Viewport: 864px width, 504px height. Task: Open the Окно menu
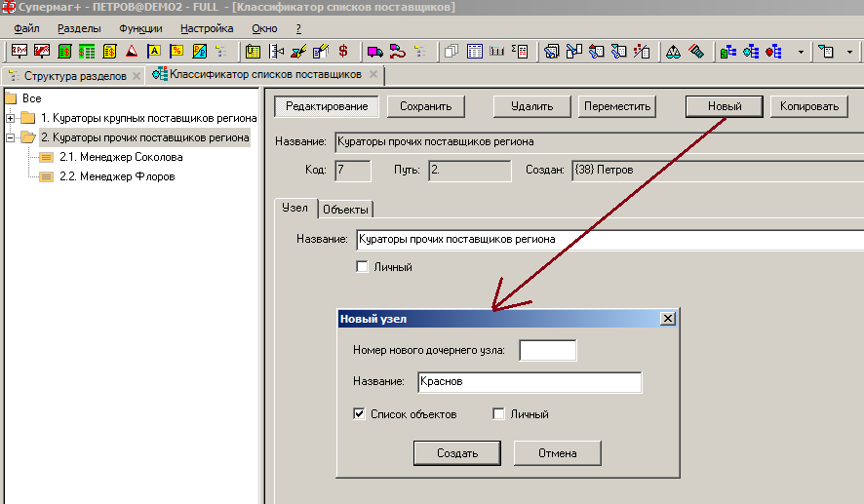click(264, 28)
